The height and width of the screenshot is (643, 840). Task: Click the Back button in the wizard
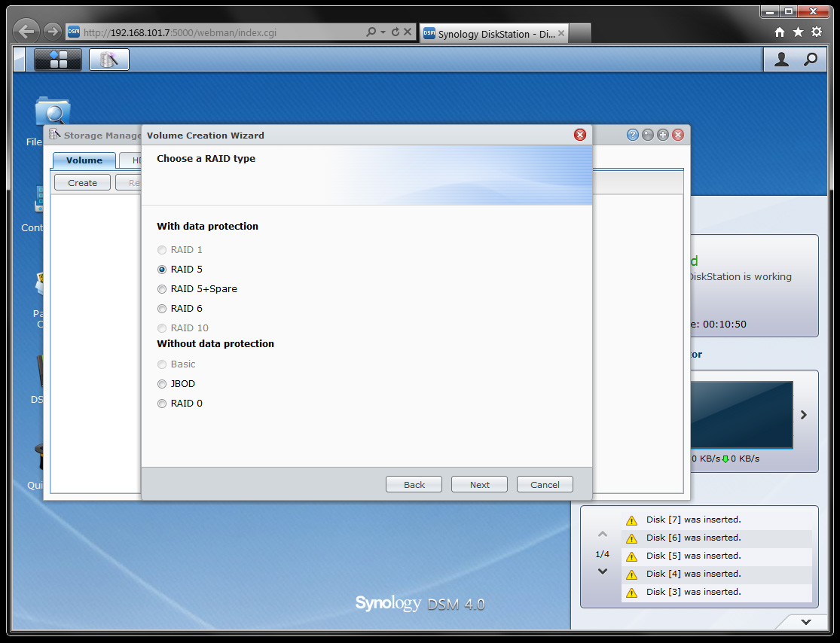pos(414,485)
